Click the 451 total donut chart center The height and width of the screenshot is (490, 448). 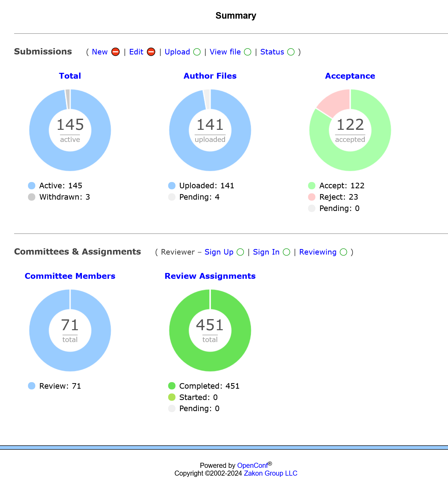click(x=210, y=330)
